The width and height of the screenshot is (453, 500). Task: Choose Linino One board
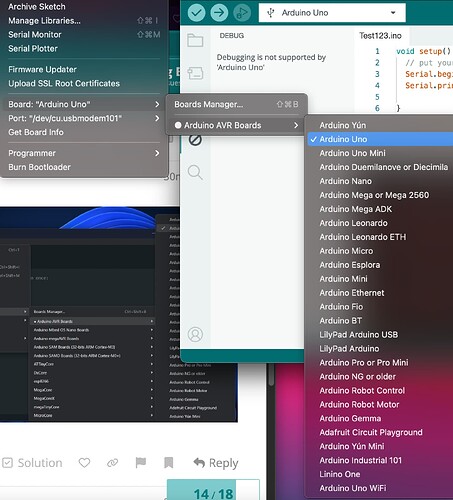(x=380, y=474)
